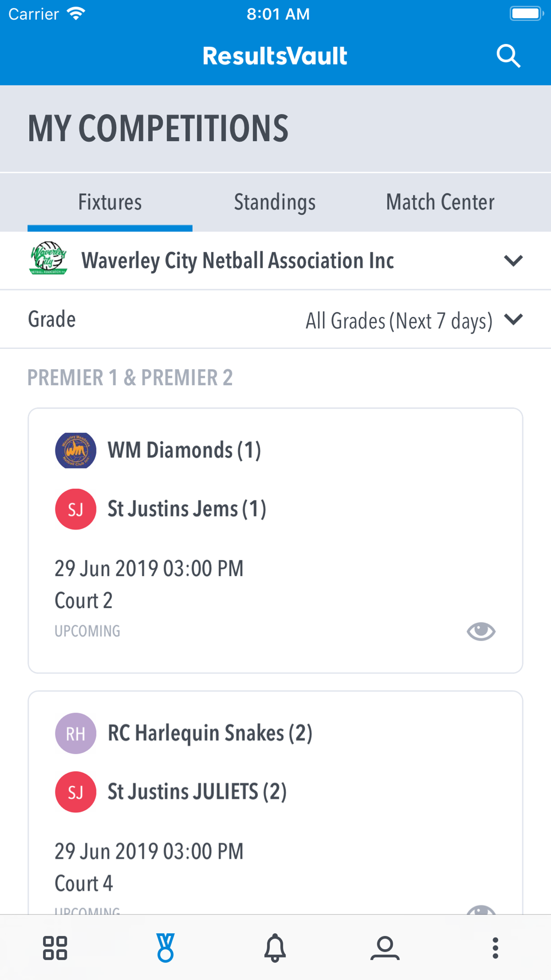Open the 29 Jun Court 2 fixture card
551x980 pixels.
pos(275,541)
